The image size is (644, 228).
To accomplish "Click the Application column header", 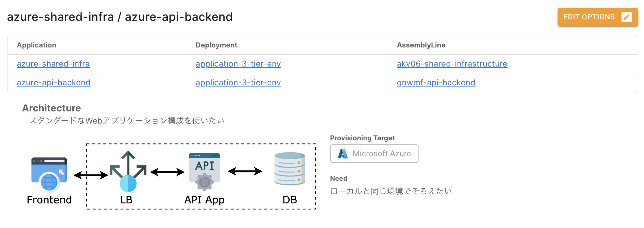I will pos(37,45).
